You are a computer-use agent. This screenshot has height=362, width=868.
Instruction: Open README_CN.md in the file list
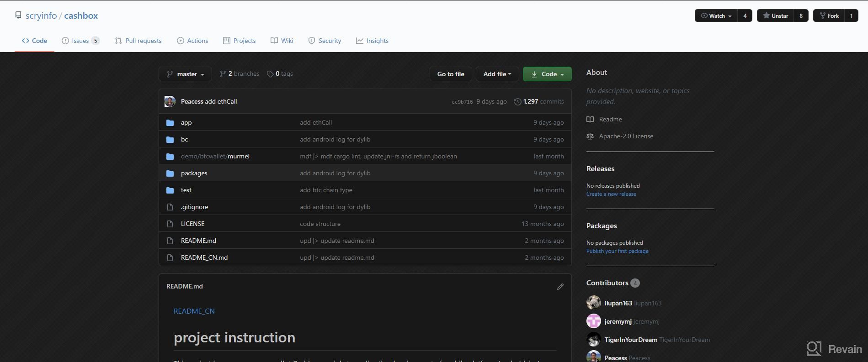(204, 257)
